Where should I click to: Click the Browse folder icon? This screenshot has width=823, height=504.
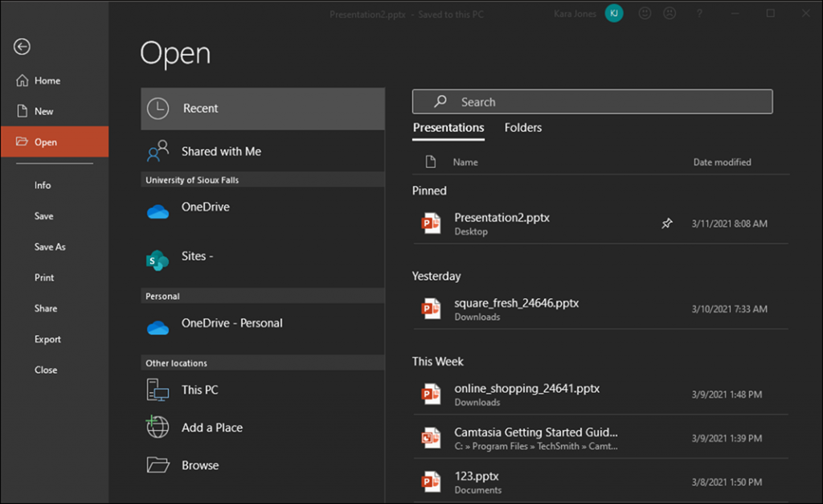158,465
